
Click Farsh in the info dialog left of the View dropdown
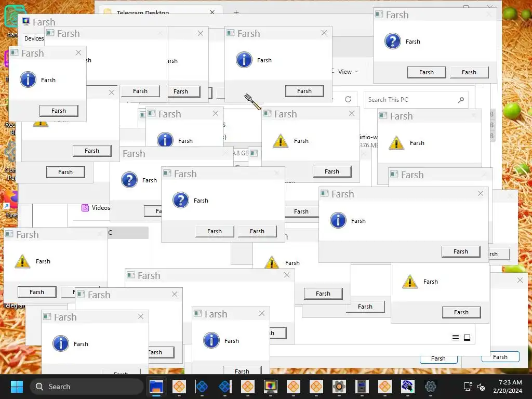[x=304, y=91]
